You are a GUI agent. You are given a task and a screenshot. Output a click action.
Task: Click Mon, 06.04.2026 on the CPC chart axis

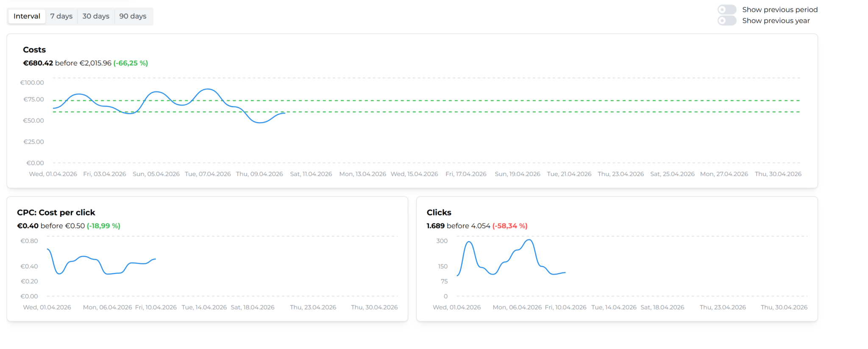(107, 307)
